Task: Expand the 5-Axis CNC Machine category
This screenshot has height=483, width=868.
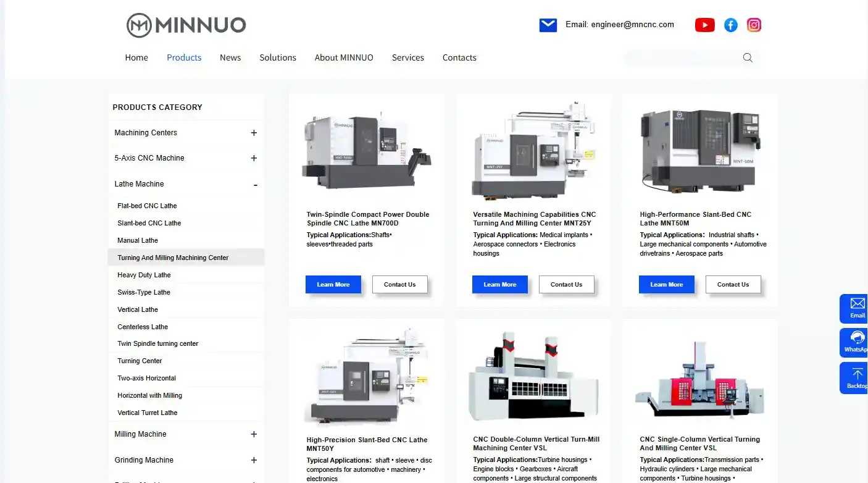Action: tap(254, 158)
